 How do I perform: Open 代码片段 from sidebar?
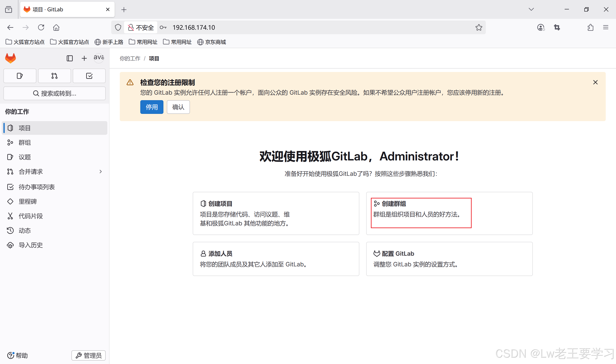coord(31,216)
